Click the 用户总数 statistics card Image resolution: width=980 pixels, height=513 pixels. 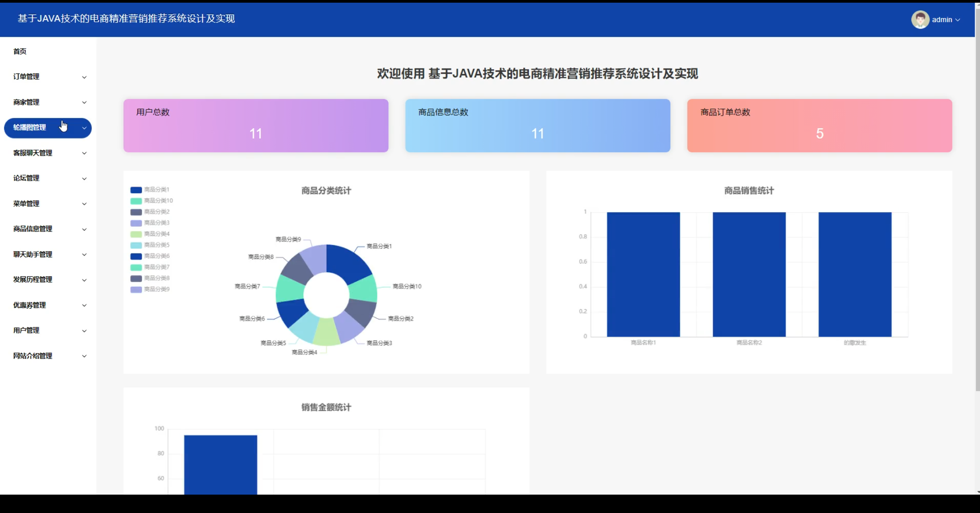point(256,126)
